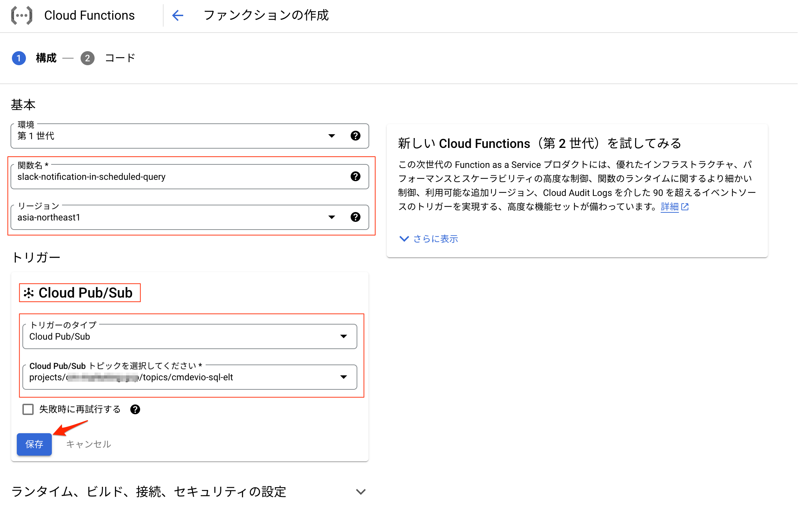Go back using the blue arrow
The height and width of the screenshot is (511, 812).
pyautogui.click(x=178, y=15)
